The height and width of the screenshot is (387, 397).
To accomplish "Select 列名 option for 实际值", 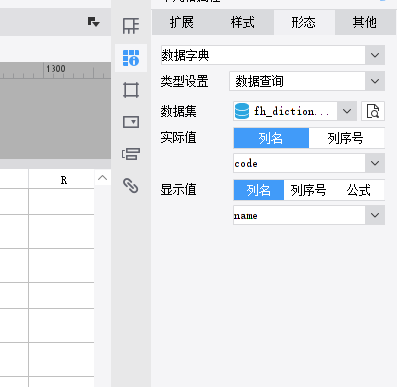I will 271,138.
